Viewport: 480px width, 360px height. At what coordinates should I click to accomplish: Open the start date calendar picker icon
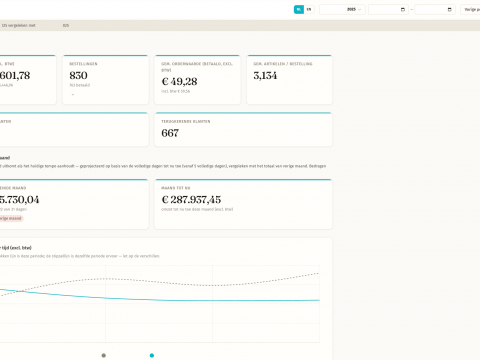tap(403, 10)
